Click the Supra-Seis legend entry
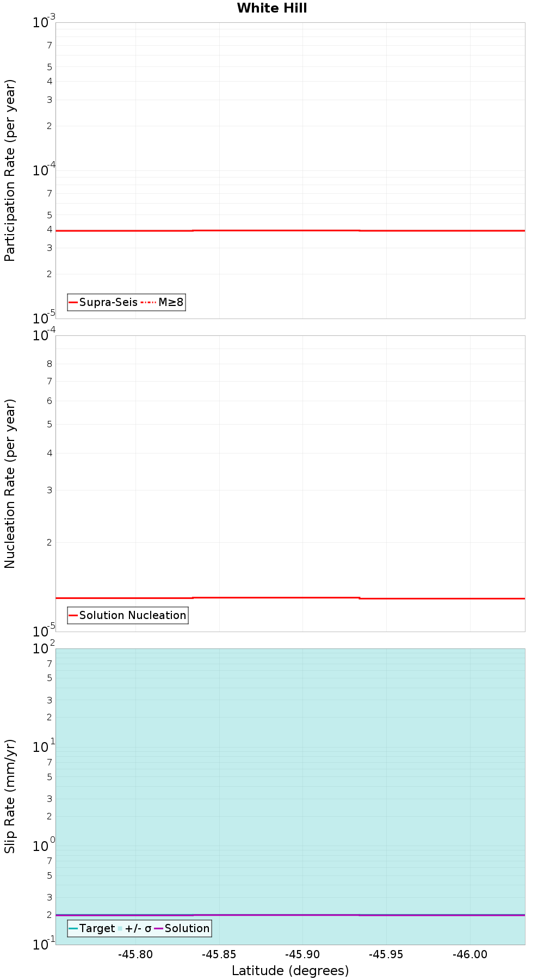The image size is (544, 980). 103,302
